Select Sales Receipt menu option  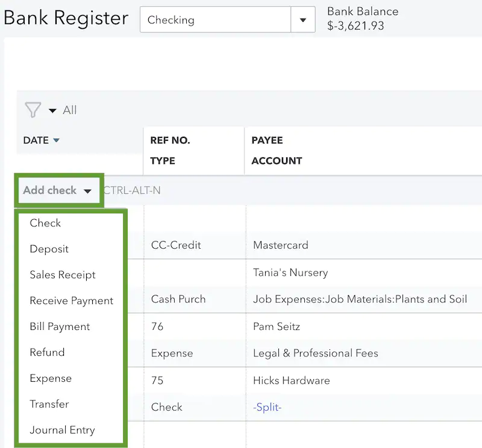point(63,275)
